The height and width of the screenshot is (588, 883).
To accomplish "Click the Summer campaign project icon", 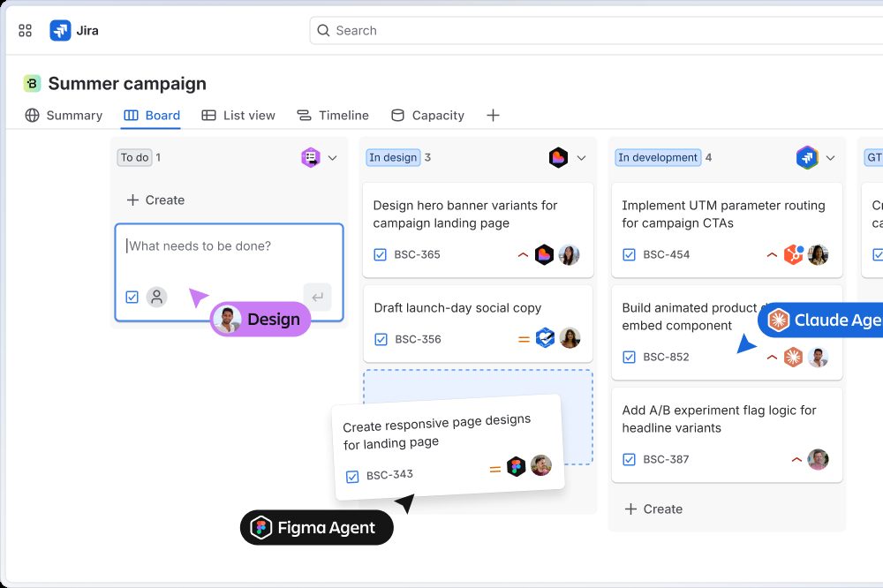I will (x=32, y=83).
